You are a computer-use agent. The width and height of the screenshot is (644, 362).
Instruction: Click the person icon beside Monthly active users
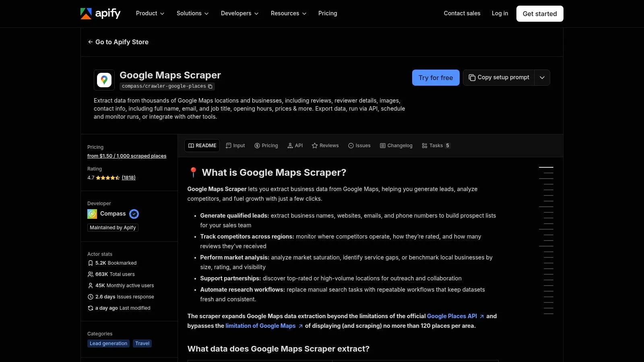click(91, 286)
